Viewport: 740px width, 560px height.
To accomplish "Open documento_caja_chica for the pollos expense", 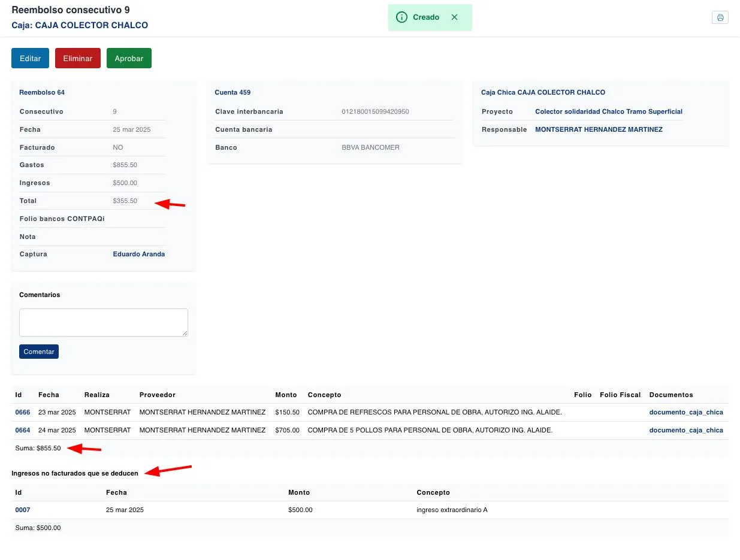I will [x=685, y=430].
